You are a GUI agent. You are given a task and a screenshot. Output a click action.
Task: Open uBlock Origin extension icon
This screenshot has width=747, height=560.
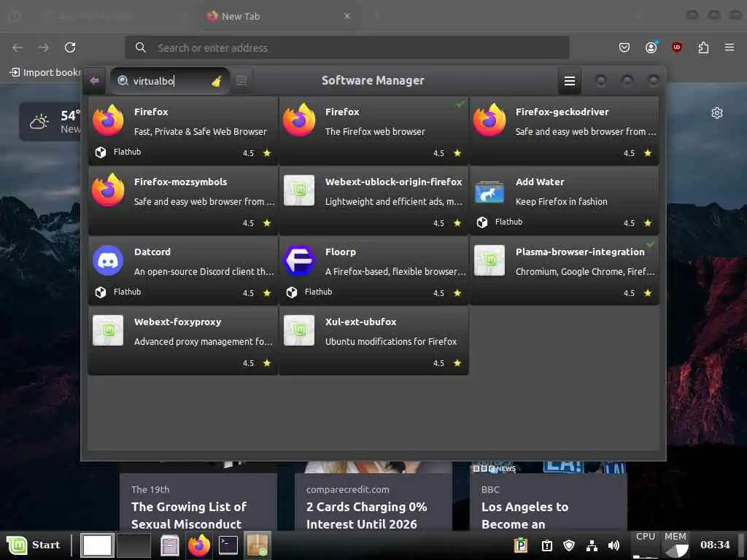(676, 47)
